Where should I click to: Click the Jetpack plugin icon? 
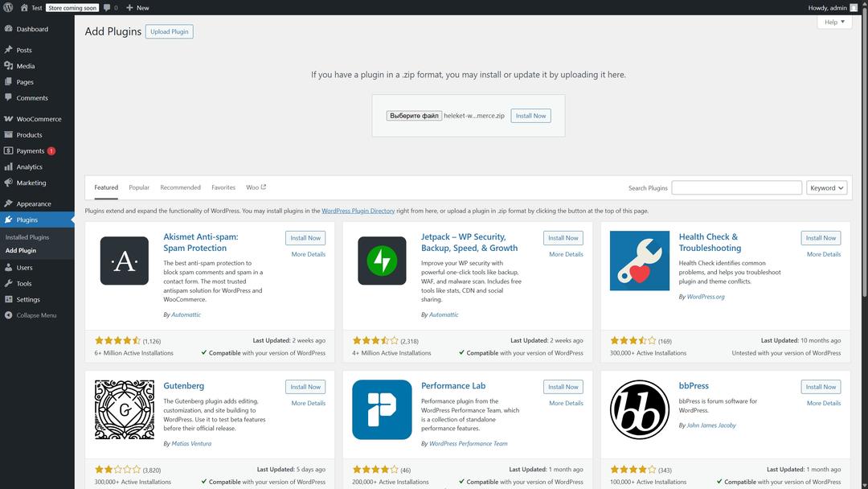(382, 261)
